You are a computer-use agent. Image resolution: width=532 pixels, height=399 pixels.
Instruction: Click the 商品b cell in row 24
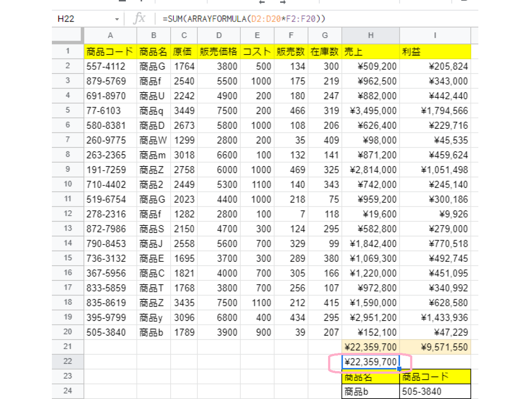point(371,391)
